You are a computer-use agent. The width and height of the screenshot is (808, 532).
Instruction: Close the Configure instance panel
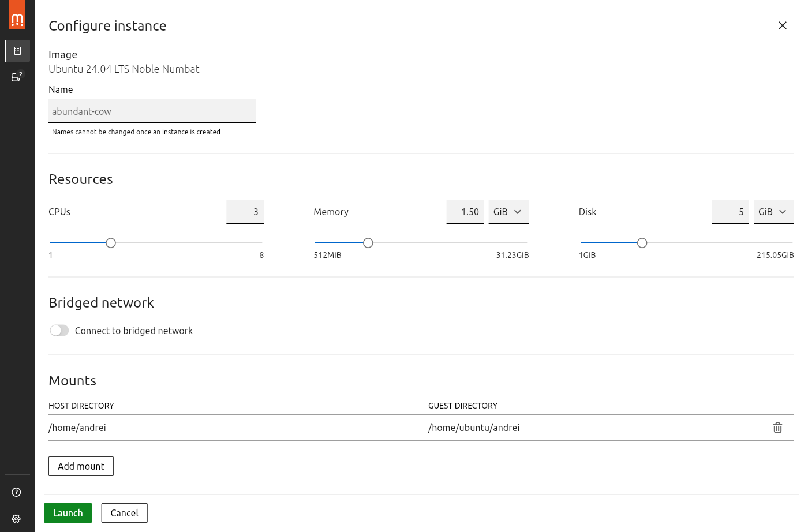tap(782, 25)
